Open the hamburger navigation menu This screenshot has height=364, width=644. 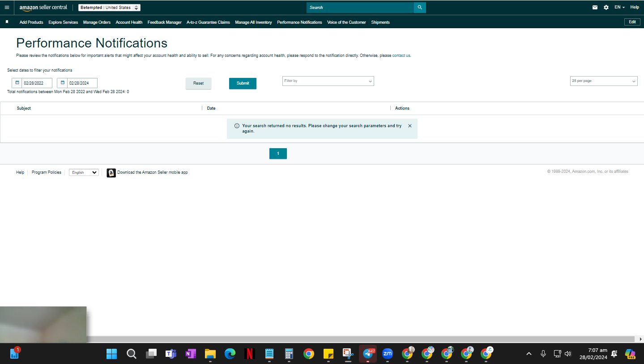7,8
